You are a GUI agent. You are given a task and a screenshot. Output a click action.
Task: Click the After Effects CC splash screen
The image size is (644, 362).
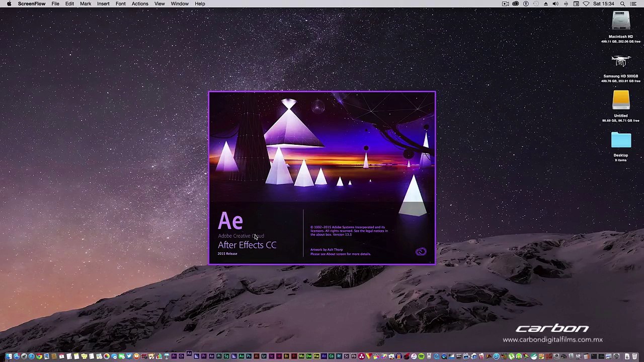(322, 177)
